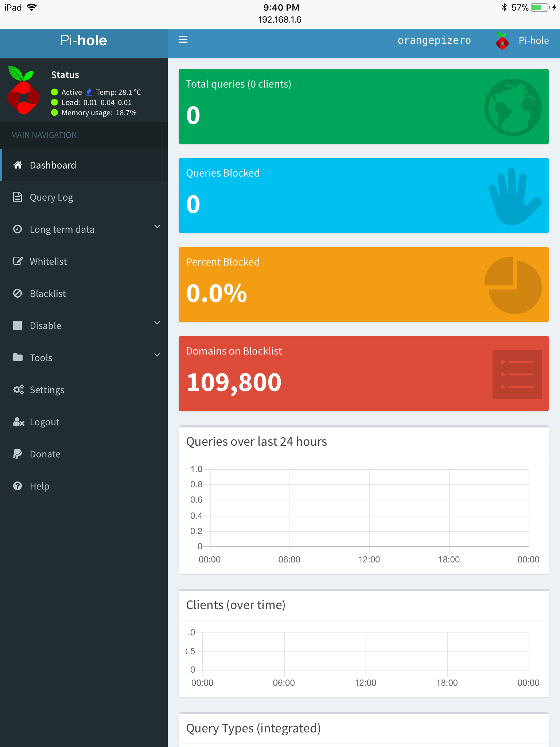Click the Whitelist edit icon
Screen dimensions: 560x747
(18, 261)
